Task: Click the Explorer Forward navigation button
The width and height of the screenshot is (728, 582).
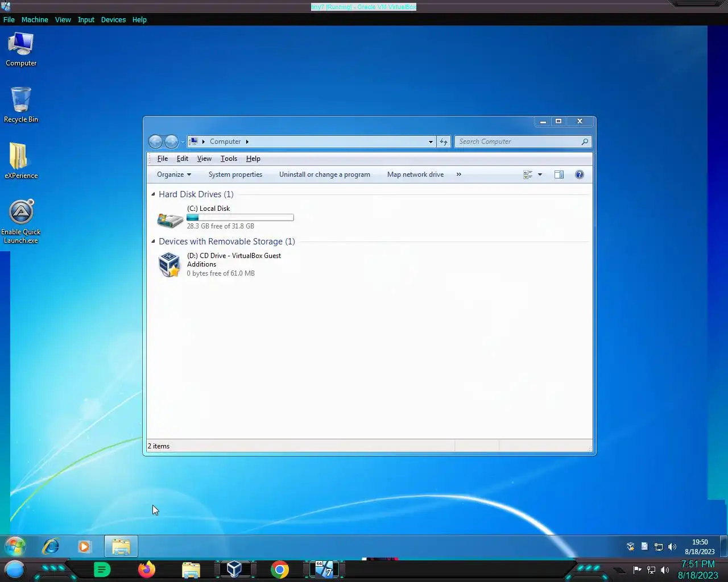Action: (x=171, y=142)
